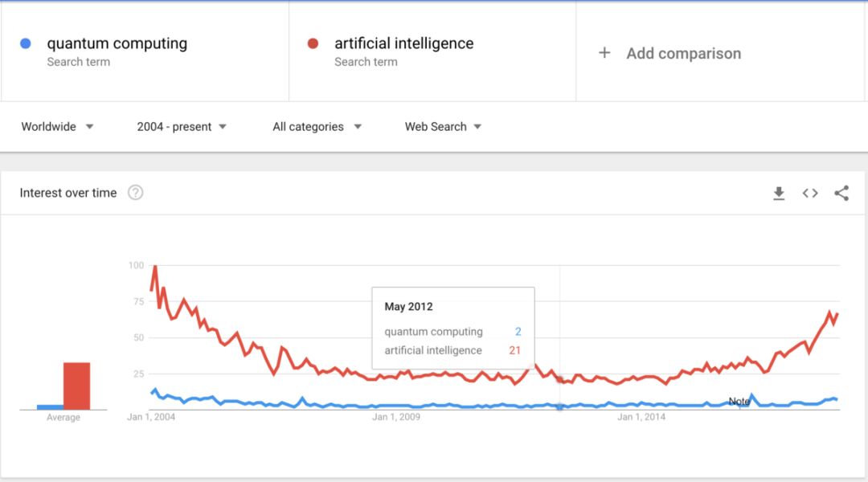The image size is (868, 482).
Task: Open the 2004 - present time range dropdown
Action: [x=182, y=126]
